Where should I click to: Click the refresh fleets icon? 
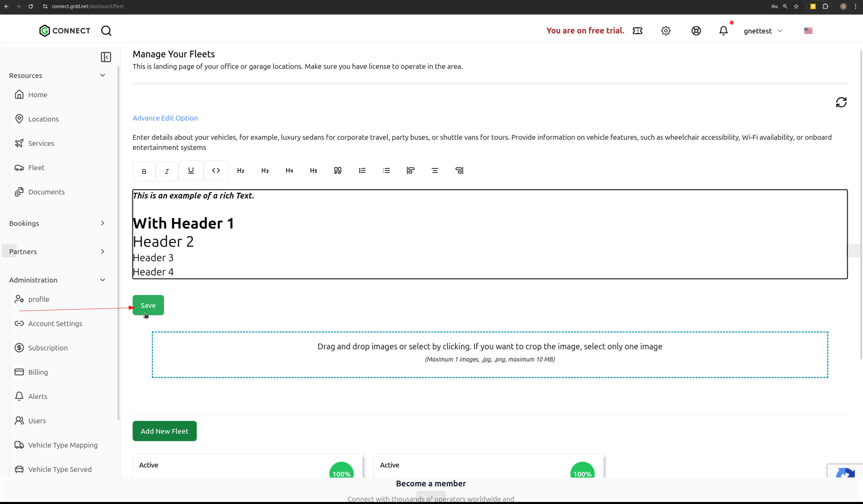pos(841,102)
